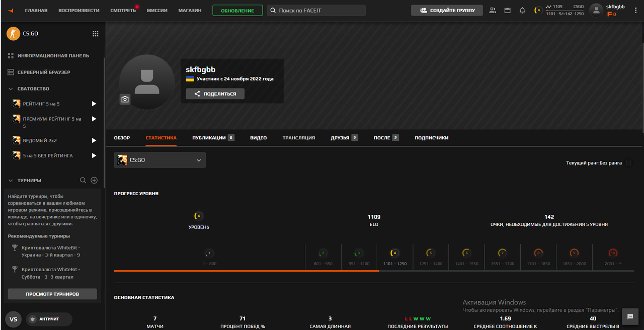Click level 5 badge in progress bar
Screen dimensions: 644x330
tap(430, 253)
